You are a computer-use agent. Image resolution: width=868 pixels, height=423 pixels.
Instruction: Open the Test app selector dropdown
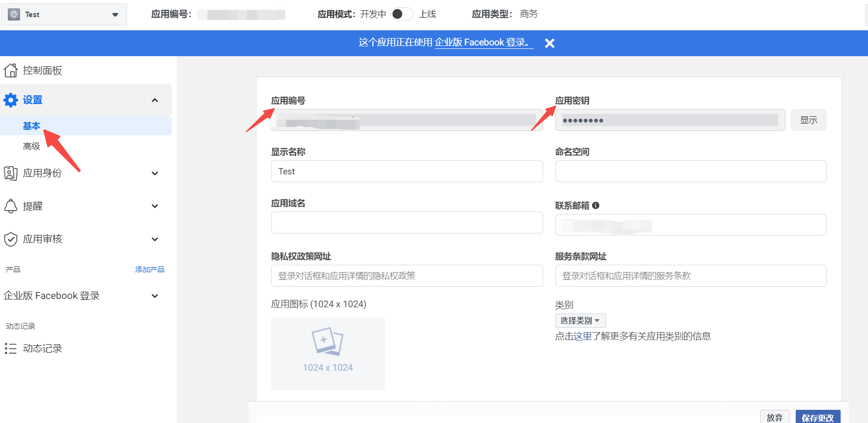point(64,15)
